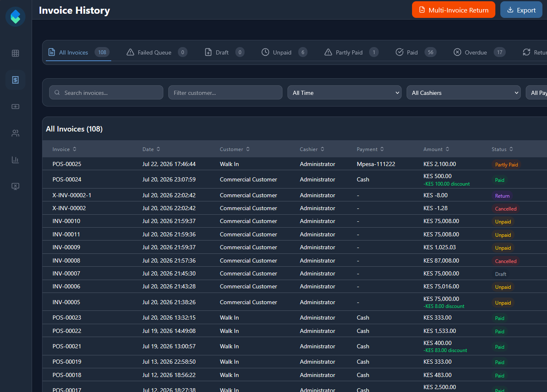Open the customers people icon in the sidebar
547x392 pixels.
(x=15, y=133)
